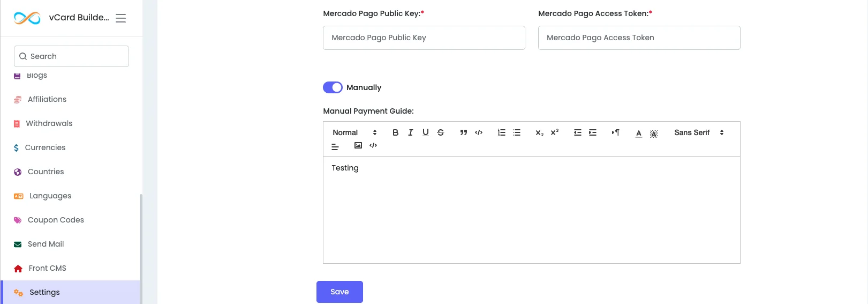Toggle bold formatting in the editor
868x304 pixels.
(395, 132)
